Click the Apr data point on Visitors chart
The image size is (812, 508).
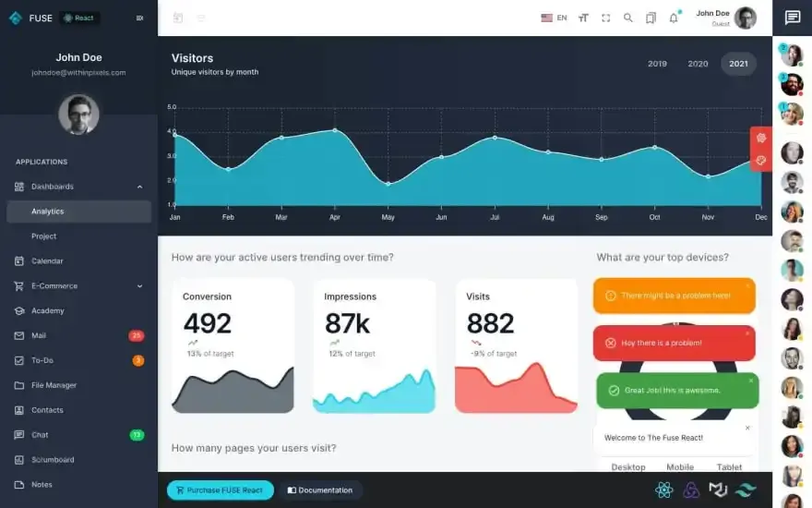click(x=335, y=130)
